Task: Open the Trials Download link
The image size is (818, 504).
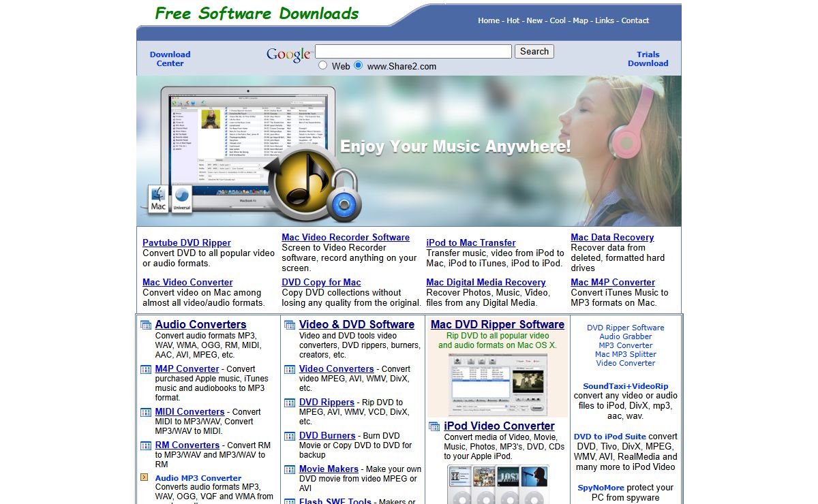Action: (x=648, y=59)
